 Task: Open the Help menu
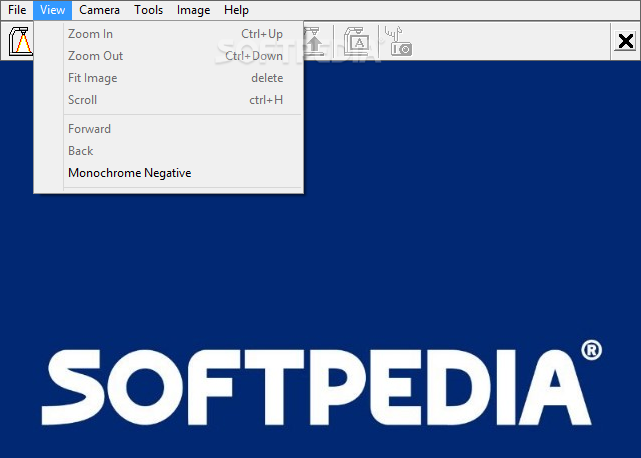click(236, 10)
